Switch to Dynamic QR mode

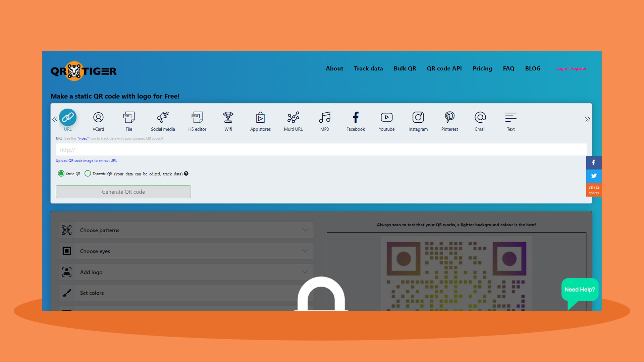(88, 173)
